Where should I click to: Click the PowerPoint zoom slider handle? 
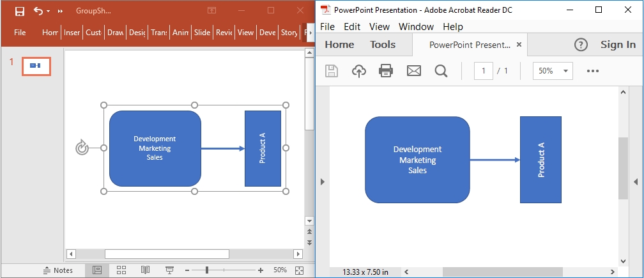click(x=207, y=270)
